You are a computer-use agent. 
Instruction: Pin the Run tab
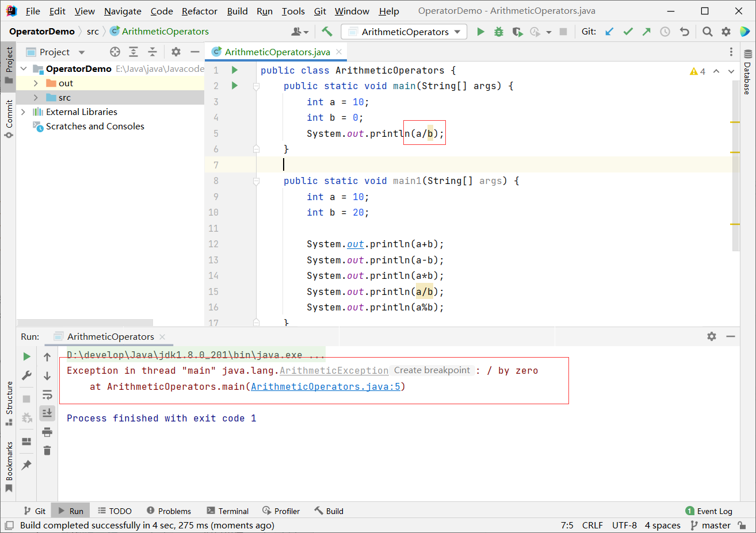(26, 465)
